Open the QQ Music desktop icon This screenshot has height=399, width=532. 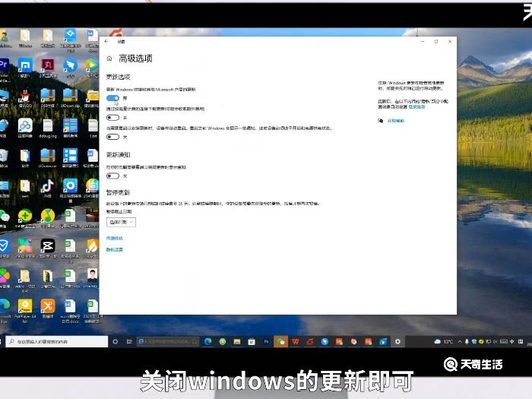coord(47,216)
